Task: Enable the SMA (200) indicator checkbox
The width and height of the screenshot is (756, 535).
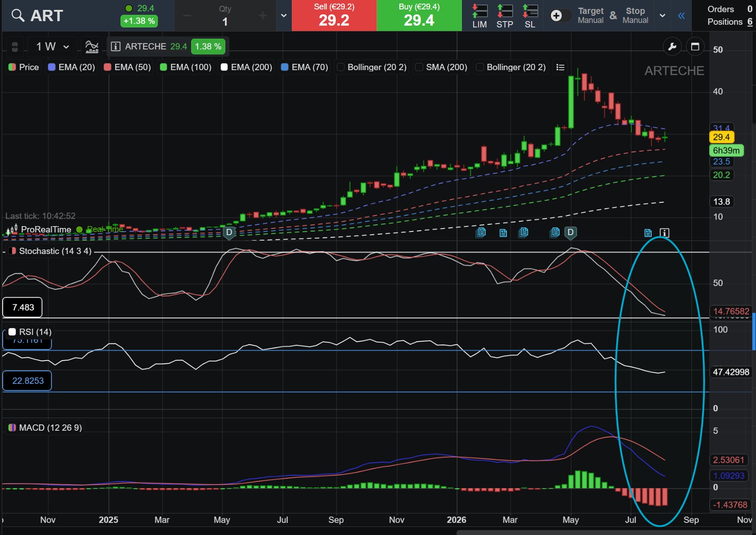Action: pyautogui.click(x=419, y=67)
